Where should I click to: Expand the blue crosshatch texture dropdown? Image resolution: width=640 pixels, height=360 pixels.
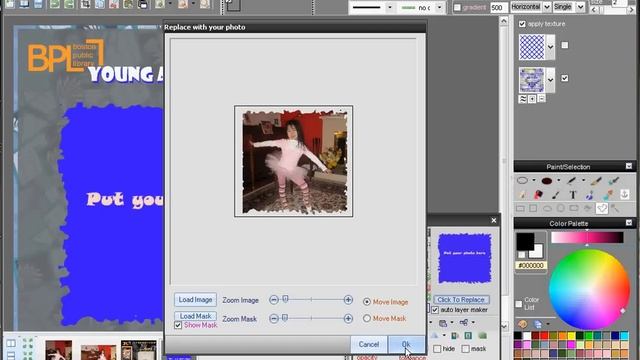(x=550, y=47)
